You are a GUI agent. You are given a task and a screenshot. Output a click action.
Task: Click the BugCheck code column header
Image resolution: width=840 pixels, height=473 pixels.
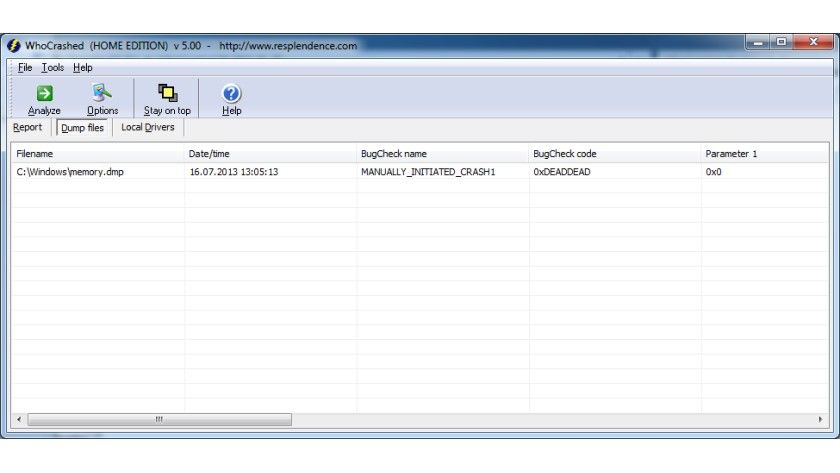pos(615,154)
